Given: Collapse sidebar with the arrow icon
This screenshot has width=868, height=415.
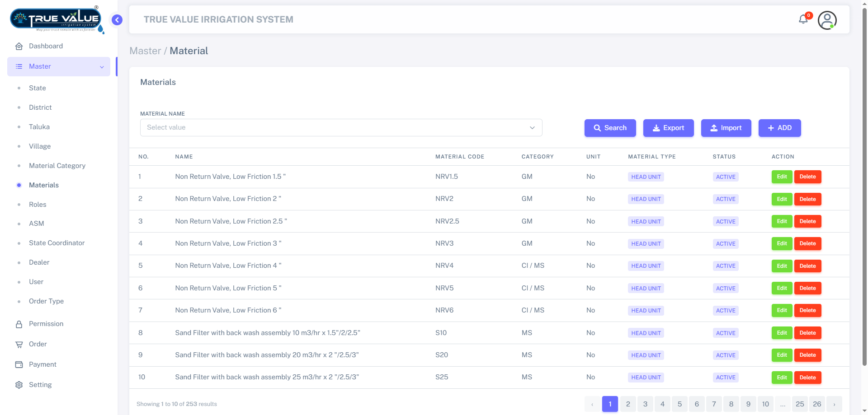Looking at the screenshot, I should [117, 20].
